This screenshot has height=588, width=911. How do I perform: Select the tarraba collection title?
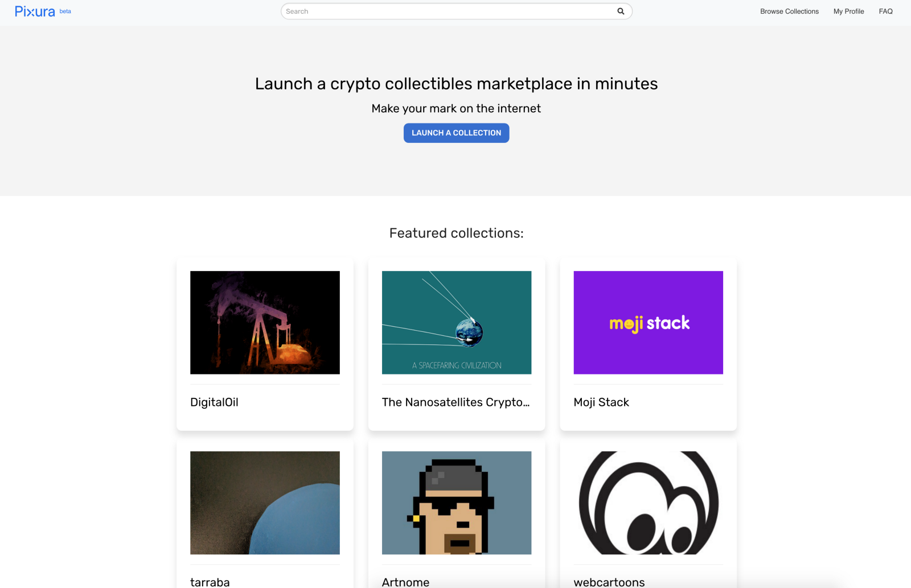(x=210, y=582)
